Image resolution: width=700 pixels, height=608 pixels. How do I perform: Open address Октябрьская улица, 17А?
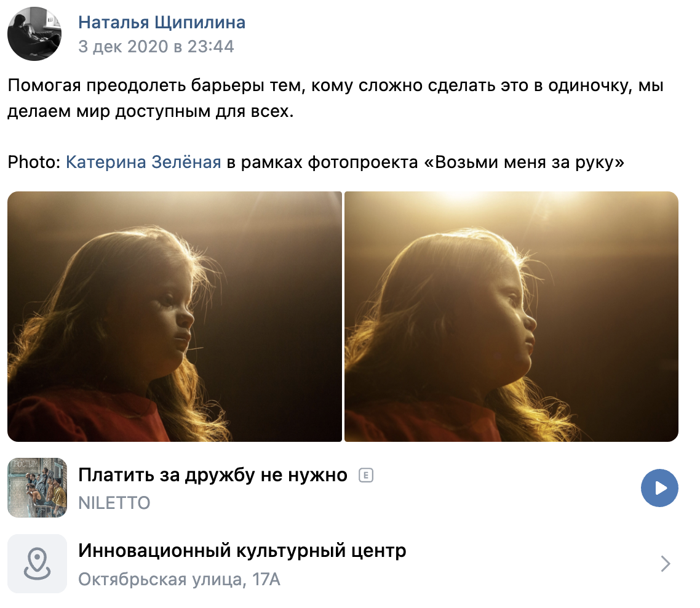pyautogui.click(x=179, y=580)
